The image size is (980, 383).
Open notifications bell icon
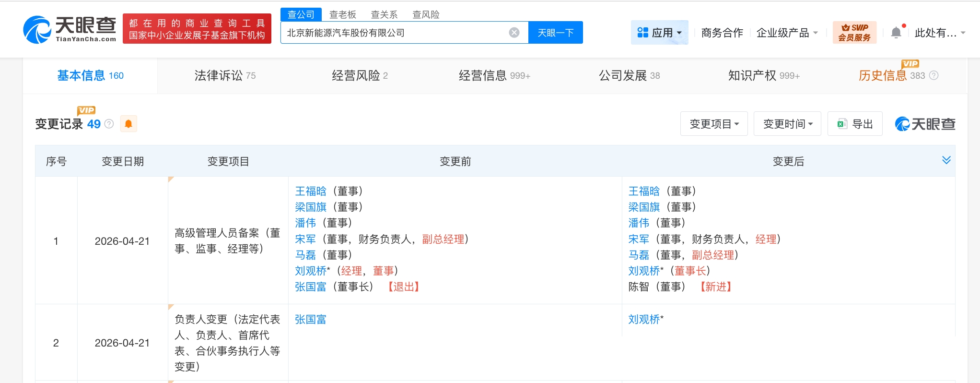click(896, 33)
